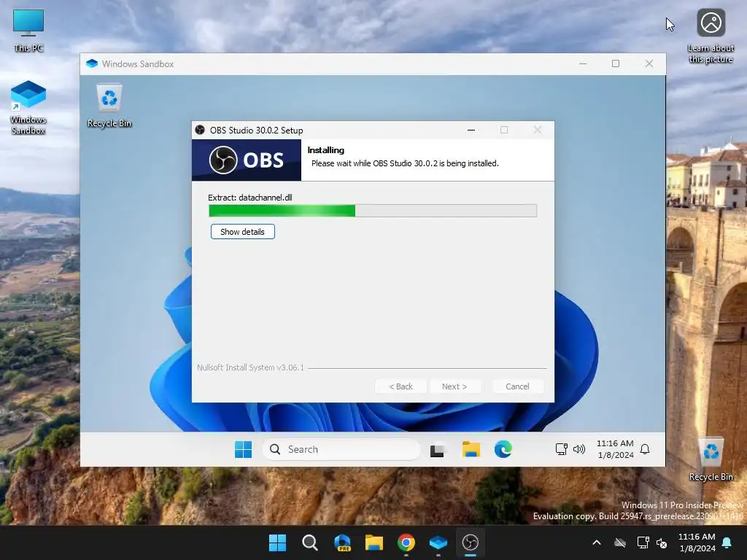Select Recycle Bin inside Windows Sandbox
This screenshot has height=560, width=747.
[x=109, y=106]
